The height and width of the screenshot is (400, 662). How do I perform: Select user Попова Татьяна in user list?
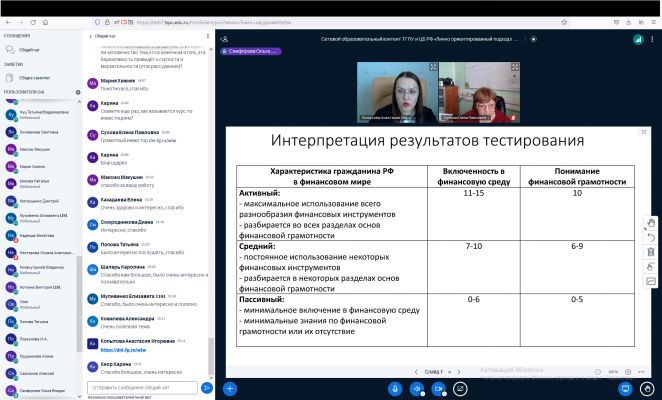point(41,322)
